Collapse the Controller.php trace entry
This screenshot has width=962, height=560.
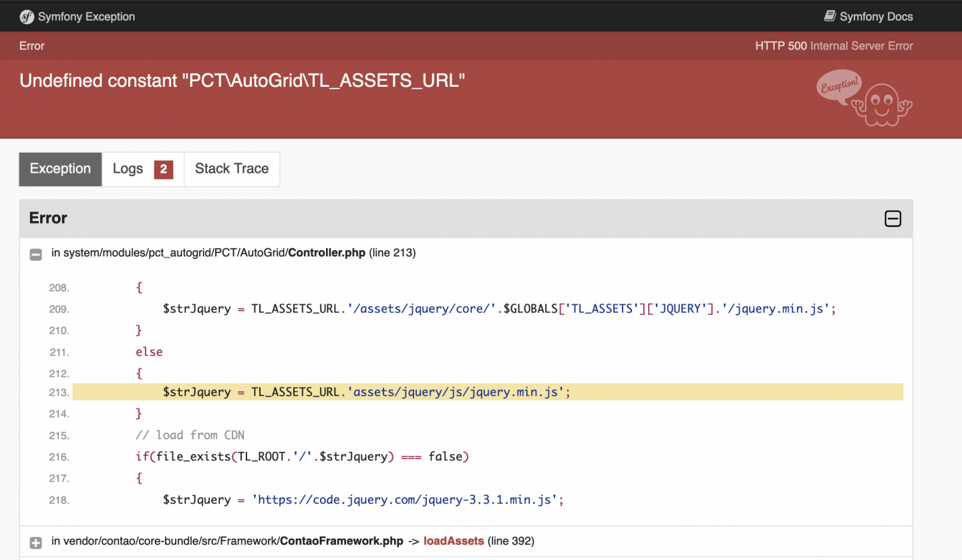click(36, 254)
